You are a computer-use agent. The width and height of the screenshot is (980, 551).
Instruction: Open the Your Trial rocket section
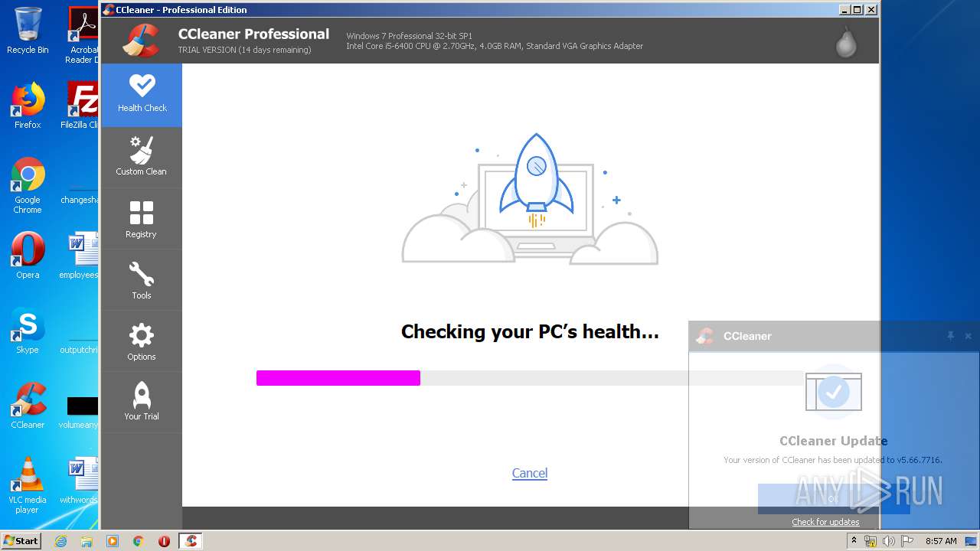[142, 402]
